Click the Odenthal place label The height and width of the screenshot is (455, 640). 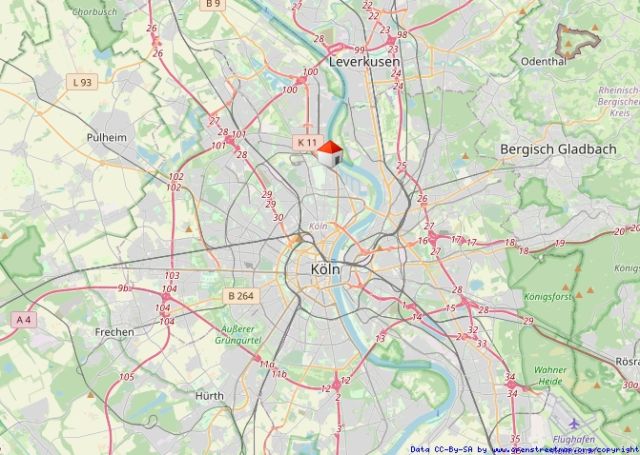tap(544, 62)
